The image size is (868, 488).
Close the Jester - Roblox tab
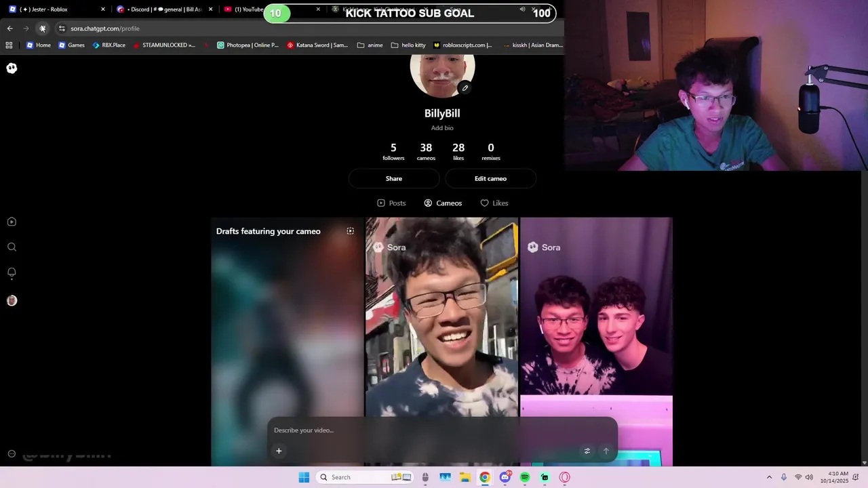pos(103,9)
